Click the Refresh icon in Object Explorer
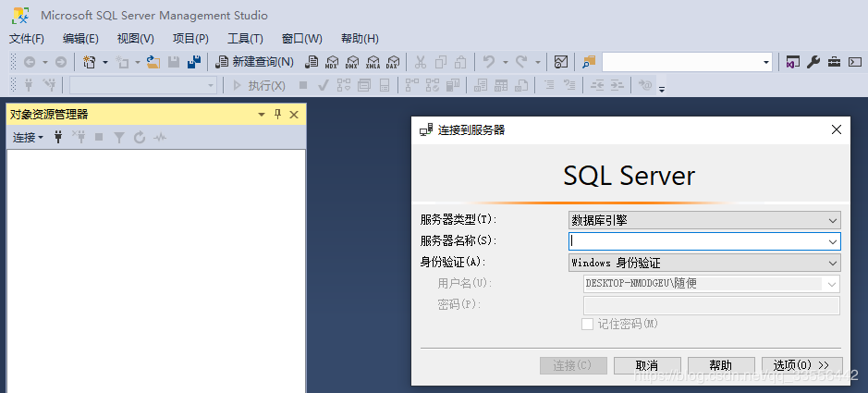Screen dimensions: 868x393 click(x=140, y=137)
